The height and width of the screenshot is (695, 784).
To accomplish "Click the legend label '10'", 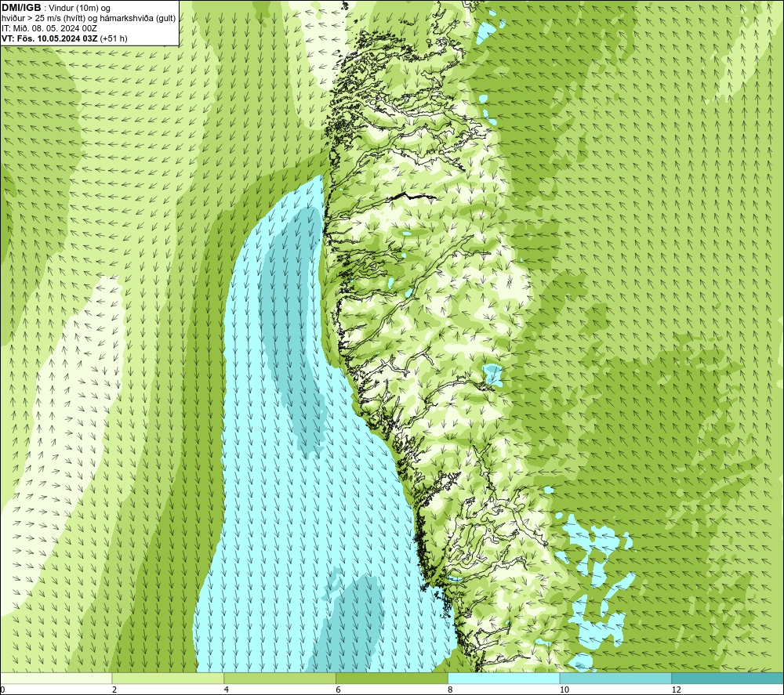I will [564, 690].
